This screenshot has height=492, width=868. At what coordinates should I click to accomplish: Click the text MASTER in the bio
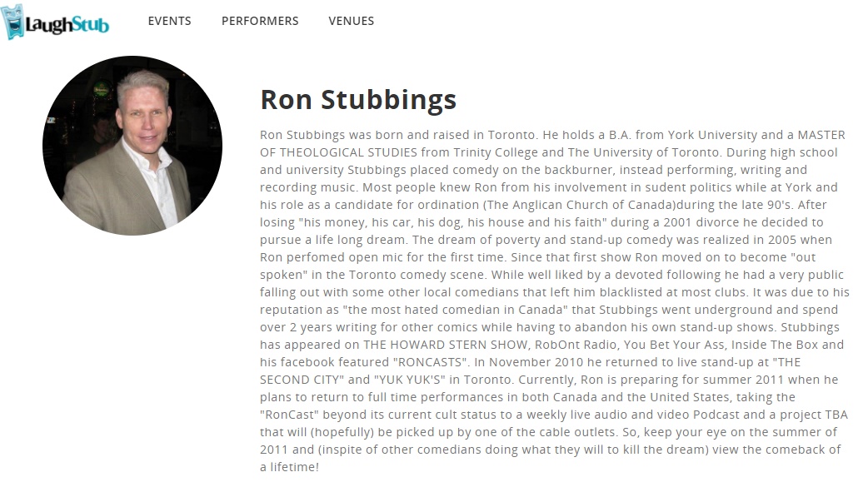pyautogui.click(x=821, y=135)
